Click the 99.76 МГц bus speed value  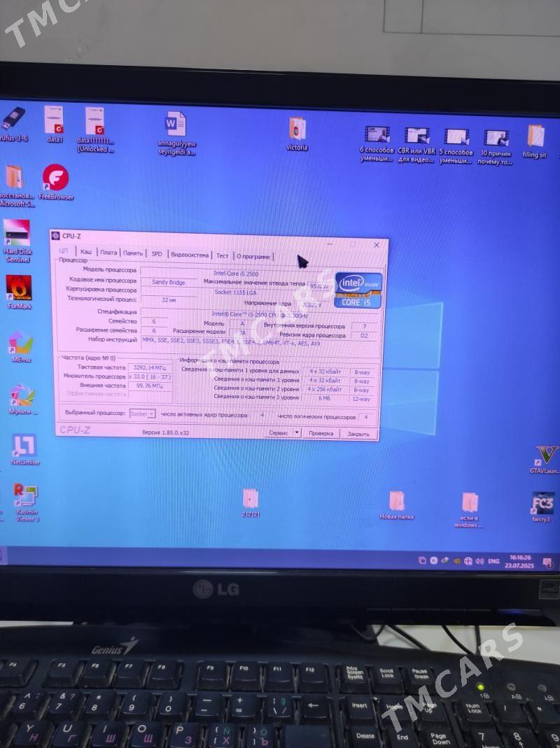click(x=149, y=386)
